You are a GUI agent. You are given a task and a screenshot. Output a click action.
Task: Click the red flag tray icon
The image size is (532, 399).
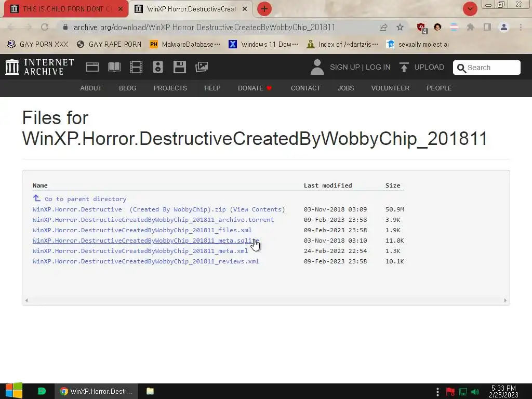[x=450, y=392]
